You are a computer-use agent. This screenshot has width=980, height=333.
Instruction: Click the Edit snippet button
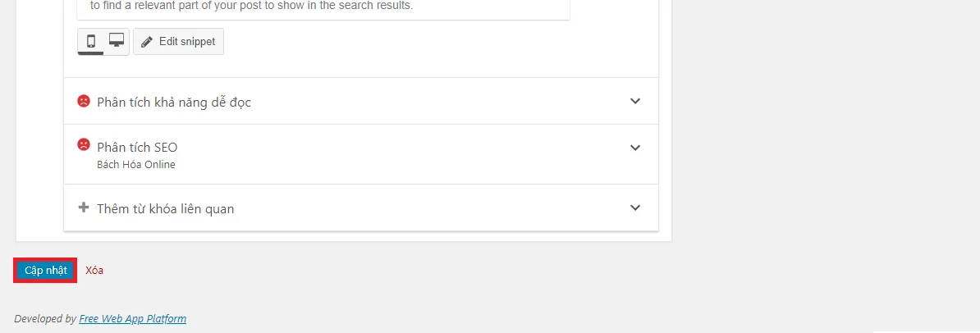(178, 42)
